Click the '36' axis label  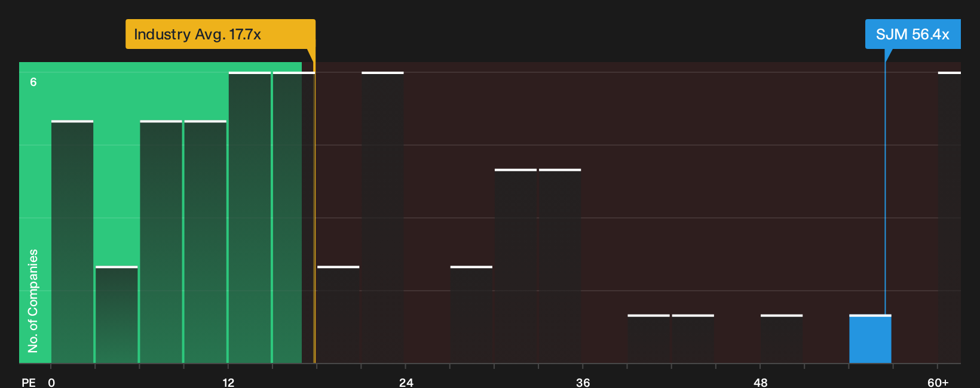point(583,383)
